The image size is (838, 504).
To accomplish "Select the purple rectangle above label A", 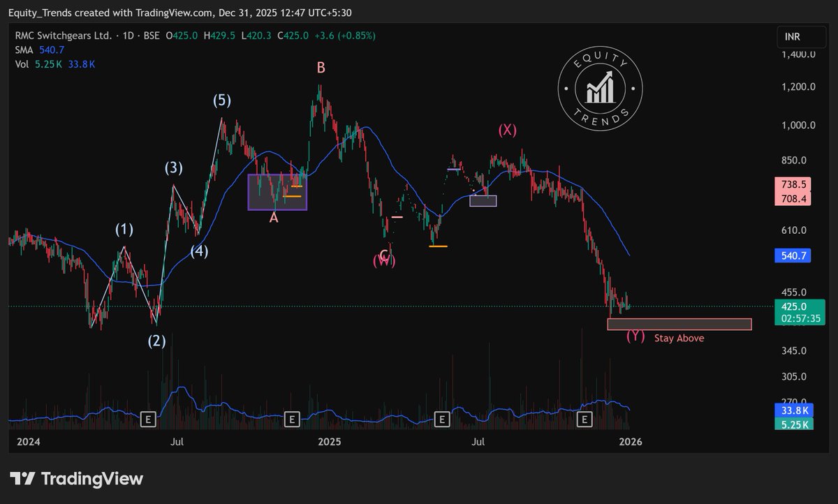I will [277, 192].
